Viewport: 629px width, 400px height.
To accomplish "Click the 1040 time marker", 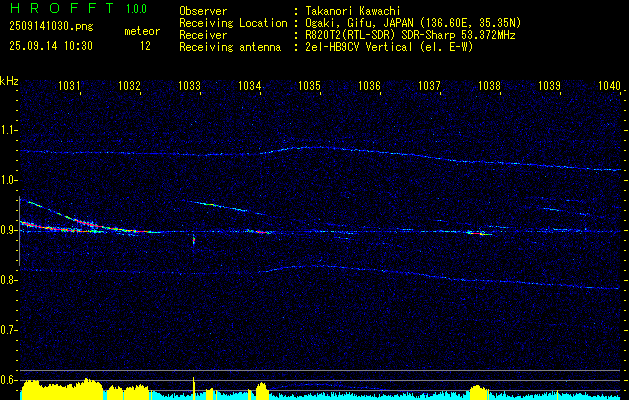I will pos(609,85).
